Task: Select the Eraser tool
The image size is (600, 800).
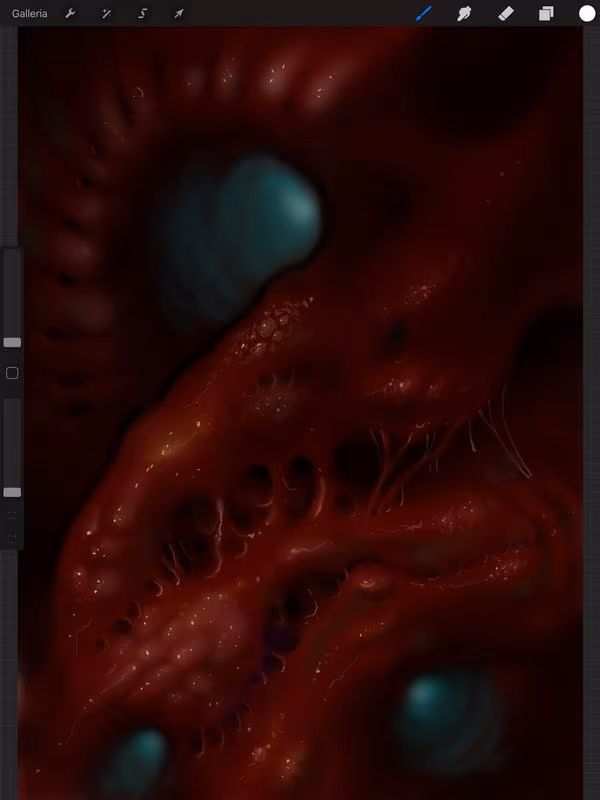Action: 506,14
